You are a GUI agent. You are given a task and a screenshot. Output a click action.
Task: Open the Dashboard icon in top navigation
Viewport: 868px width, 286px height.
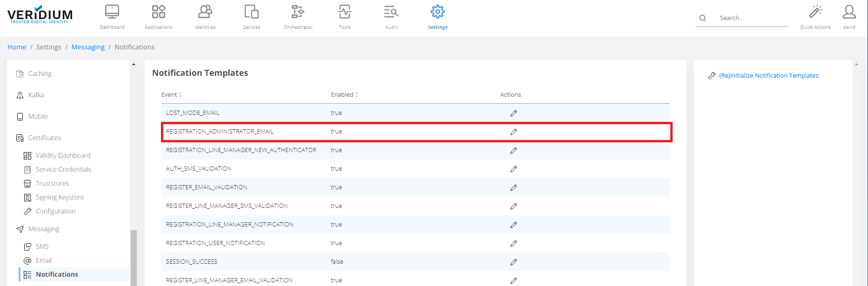112,12
